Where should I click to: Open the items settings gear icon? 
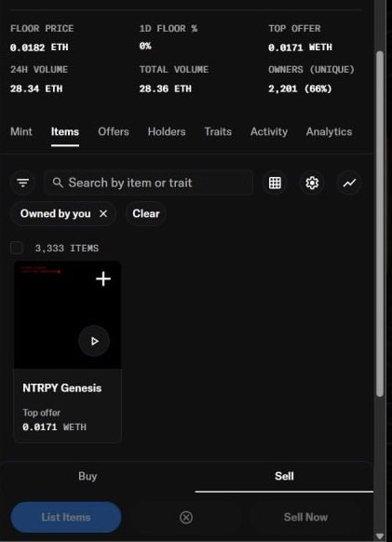coord(312,183)
